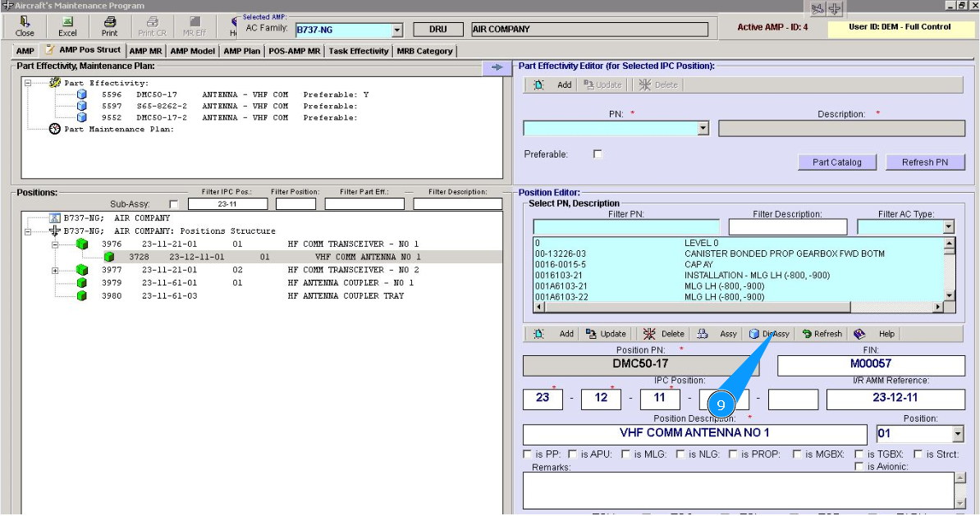Click the Refresh PN button
This screenshot has height=516, width=980.
tap(924, 162)
